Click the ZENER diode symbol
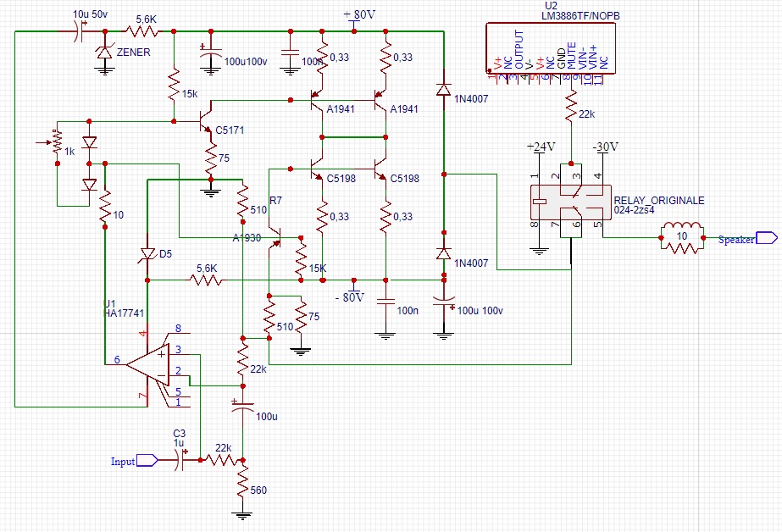This screenshot has width=782, height=532. pos(104,53)
